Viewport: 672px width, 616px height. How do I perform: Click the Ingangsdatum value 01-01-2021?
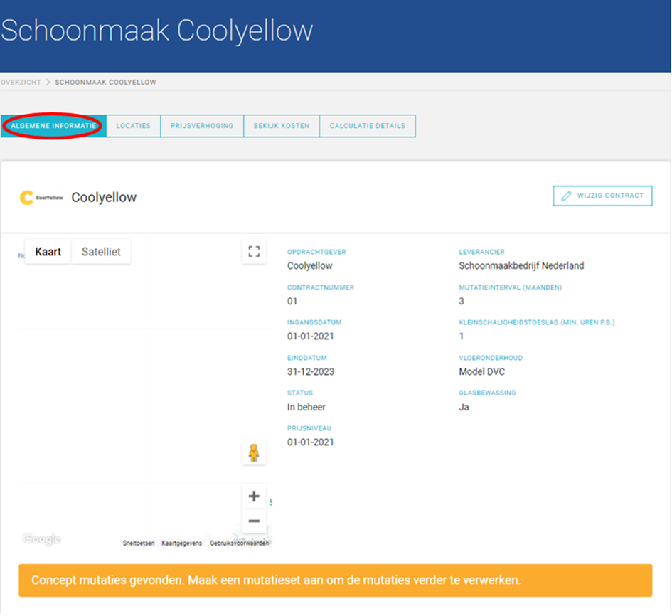[310, 336]
